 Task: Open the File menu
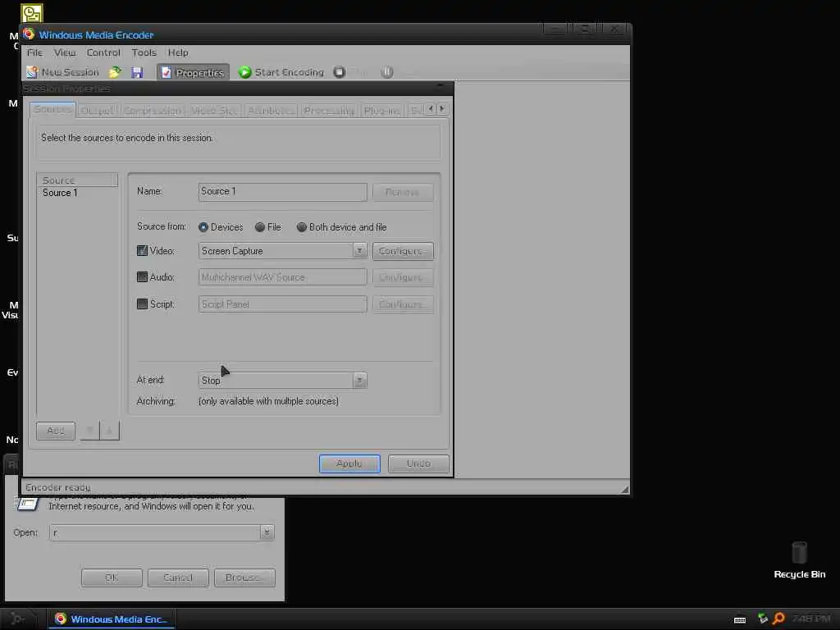coord(34,52)
